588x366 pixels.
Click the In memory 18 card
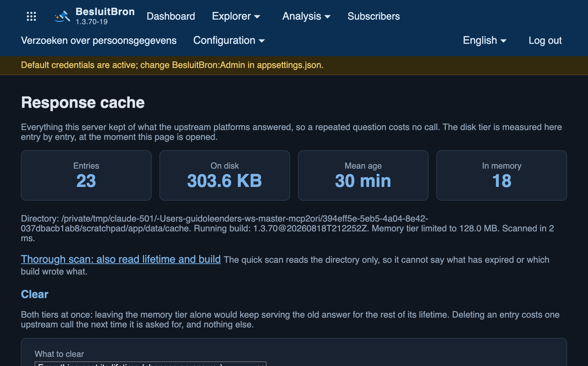coord(502,175)
